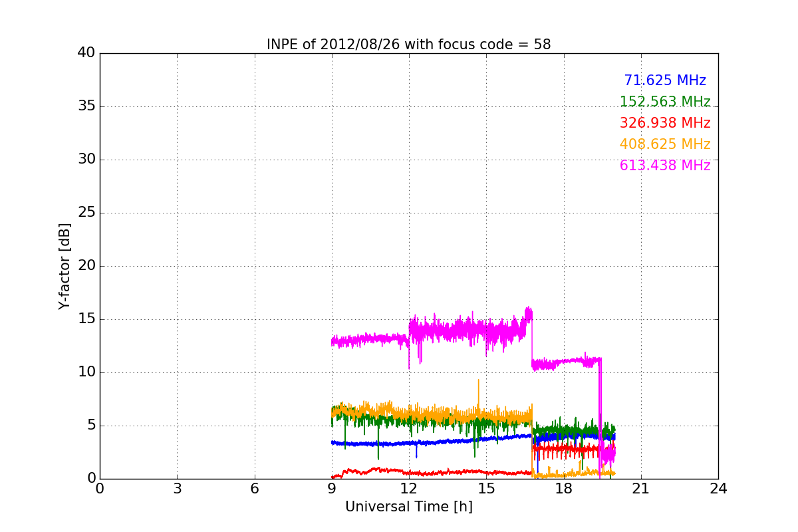
Task: Click y-axis tick label '15'
Action: tap(86, 319)
